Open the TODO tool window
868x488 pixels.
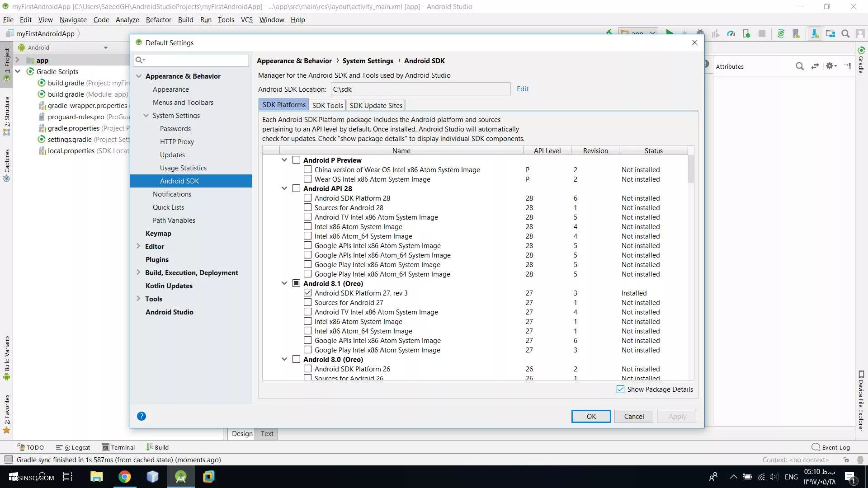31,447
